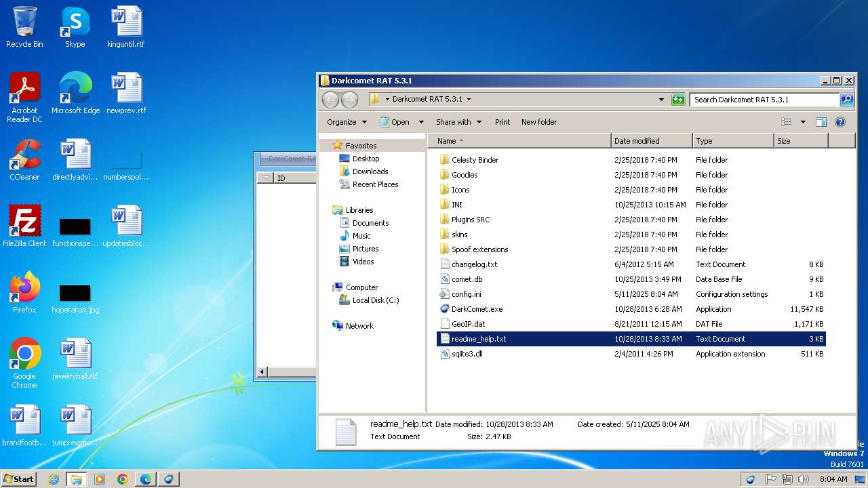The image size is (868, 488).
Task: Launch Acrobat Reader DC from the desktop
Action: click(24, 98)
